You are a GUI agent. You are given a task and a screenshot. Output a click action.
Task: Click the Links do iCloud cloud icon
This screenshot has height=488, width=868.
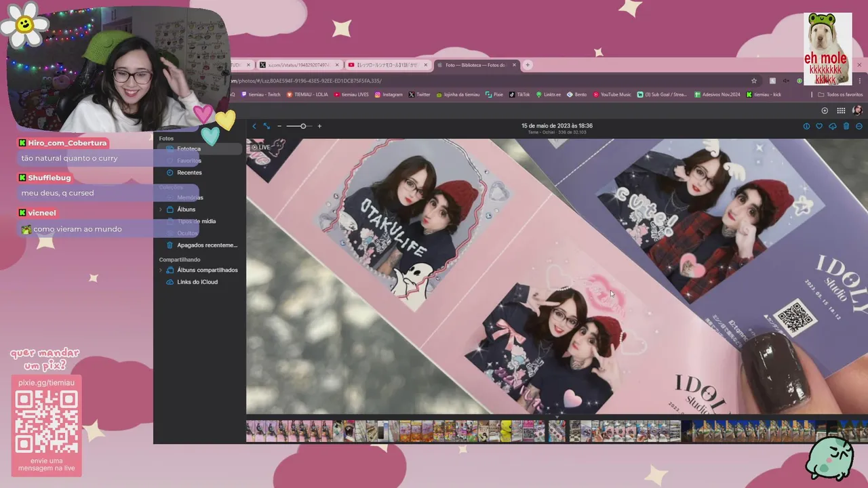point(170,282)
